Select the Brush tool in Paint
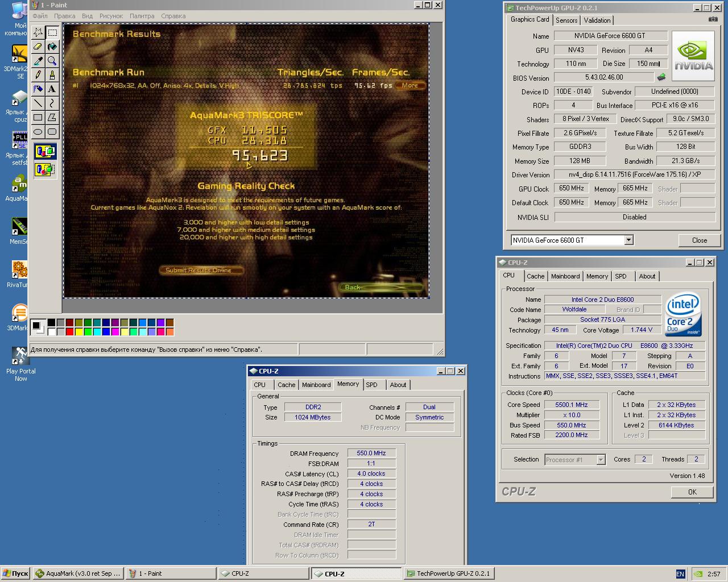728x582 pixels. click(52, 75)
